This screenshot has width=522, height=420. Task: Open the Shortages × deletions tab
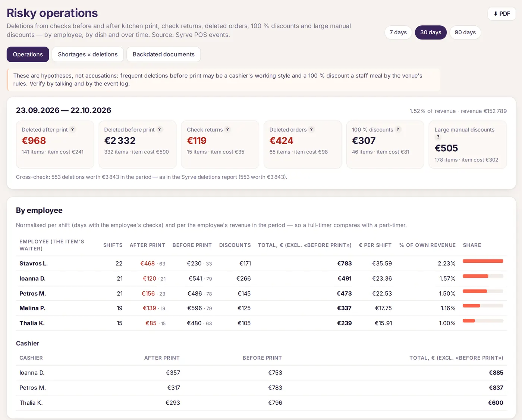tap(88, 54)
